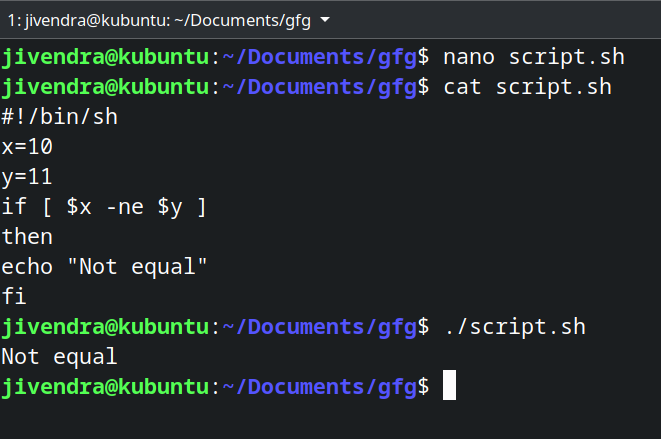Click the "./script.sh" execution command

tap(514, 327)
